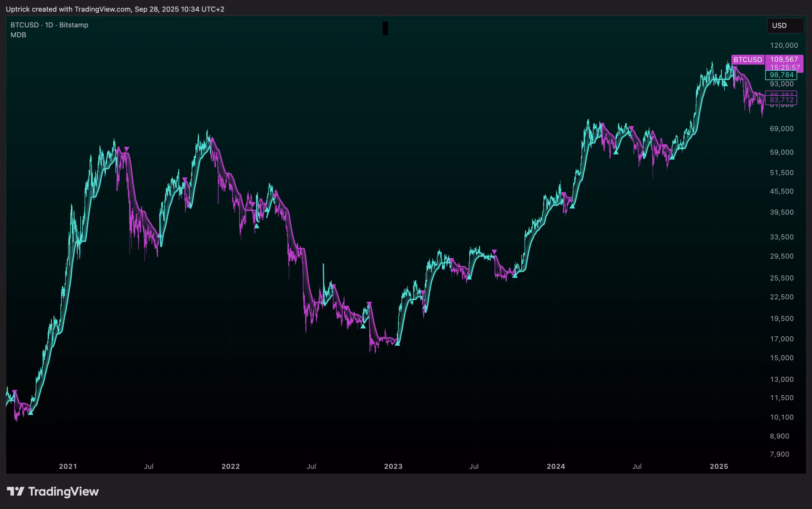
Task: Click the 69,000 price scale label
Action: pyautogui.click(x=782, y=129)
